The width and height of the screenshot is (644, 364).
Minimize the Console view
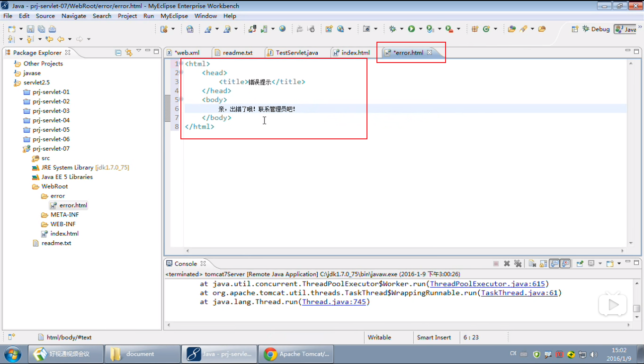pyautogui.click(x=628, y=262)
